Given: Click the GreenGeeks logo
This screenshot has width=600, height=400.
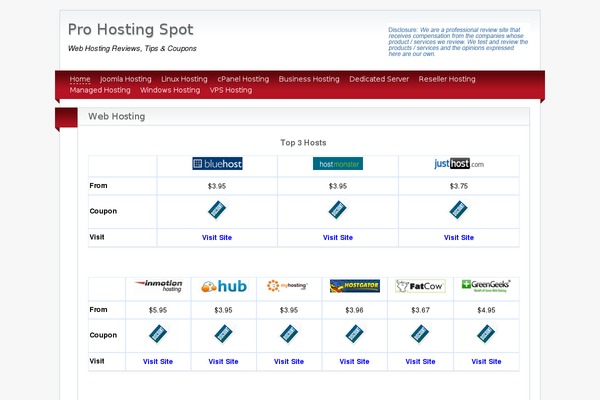Looking at the screenshot, I should pos(486,286).
